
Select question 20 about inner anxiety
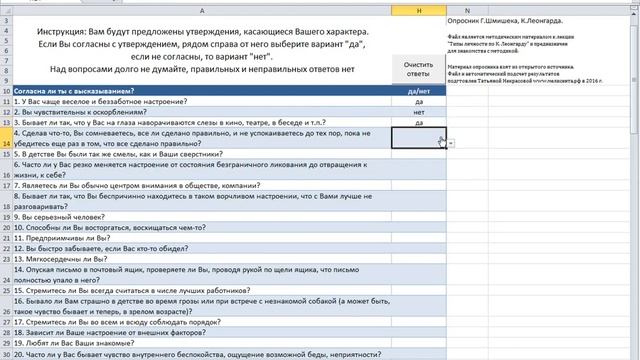tap(202, 354)
